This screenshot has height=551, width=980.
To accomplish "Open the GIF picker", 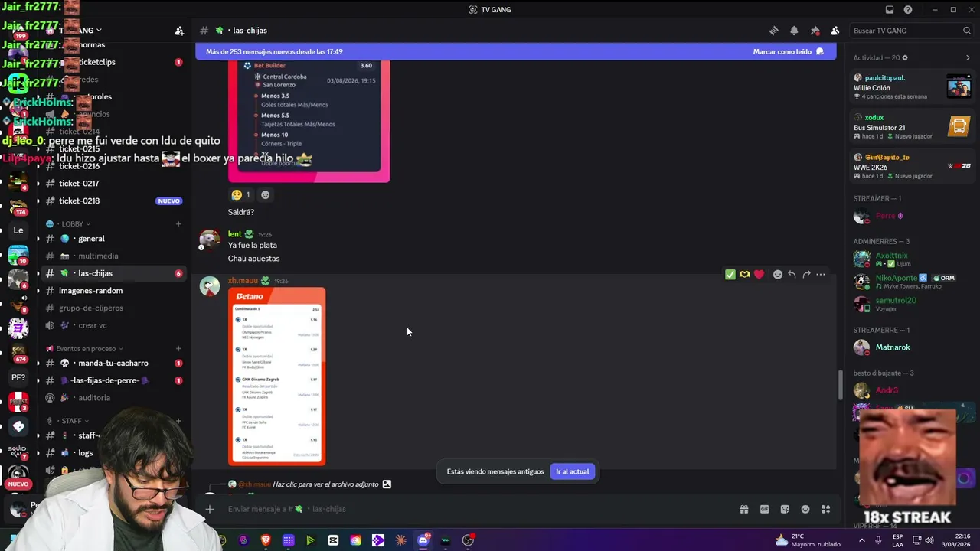I will click(764, 509).
